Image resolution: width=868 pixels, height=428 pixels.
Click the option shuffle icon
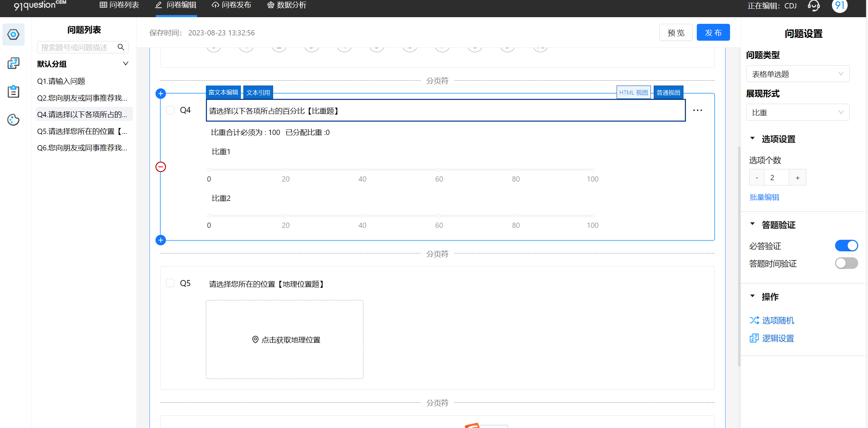(x=754, y=320)
